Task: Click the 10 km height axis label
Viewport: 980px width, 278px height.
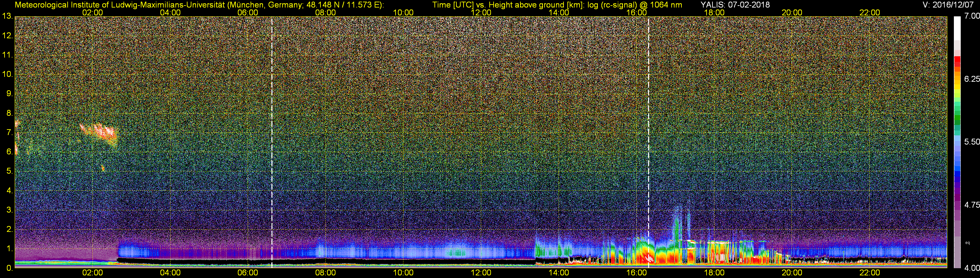Action: pyautogui.click(x=7, y=74)
